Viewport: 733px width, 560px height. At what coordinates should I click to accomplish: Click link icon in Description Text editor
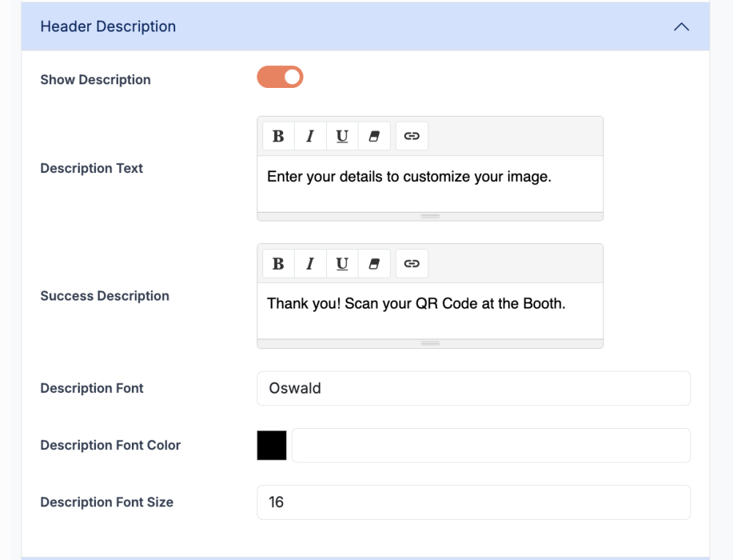(x=412, y=136)
